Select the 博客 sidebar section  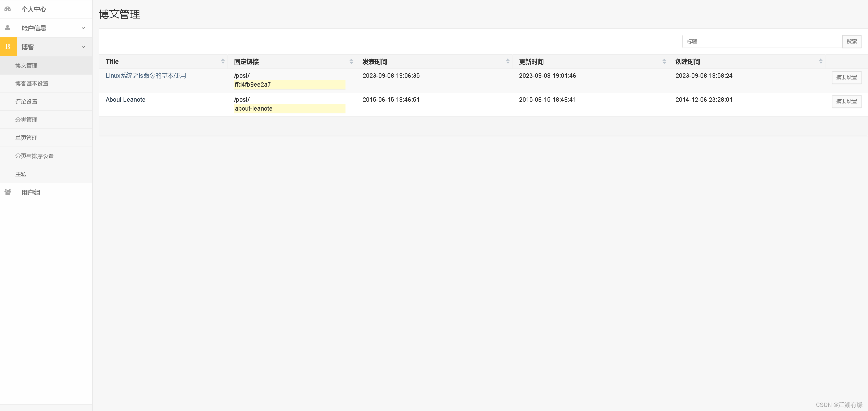pyautogui.click(x=46, y=47)
